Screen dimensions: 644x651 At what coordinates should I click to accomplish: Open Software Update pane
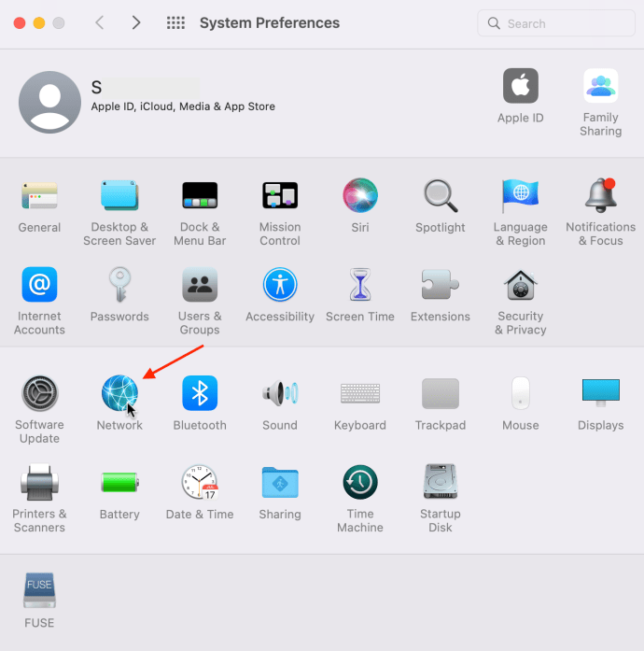(x=39, y=393)
